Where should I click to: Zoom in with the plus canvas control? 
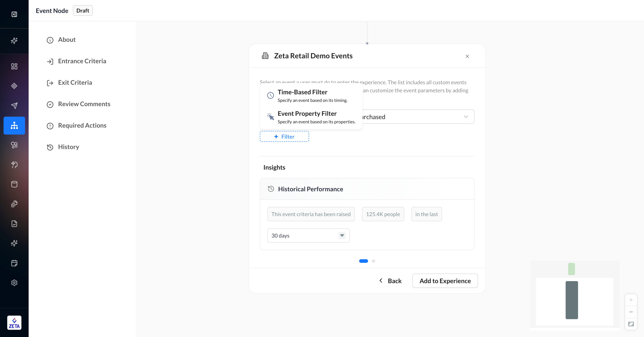pos(631,300)
